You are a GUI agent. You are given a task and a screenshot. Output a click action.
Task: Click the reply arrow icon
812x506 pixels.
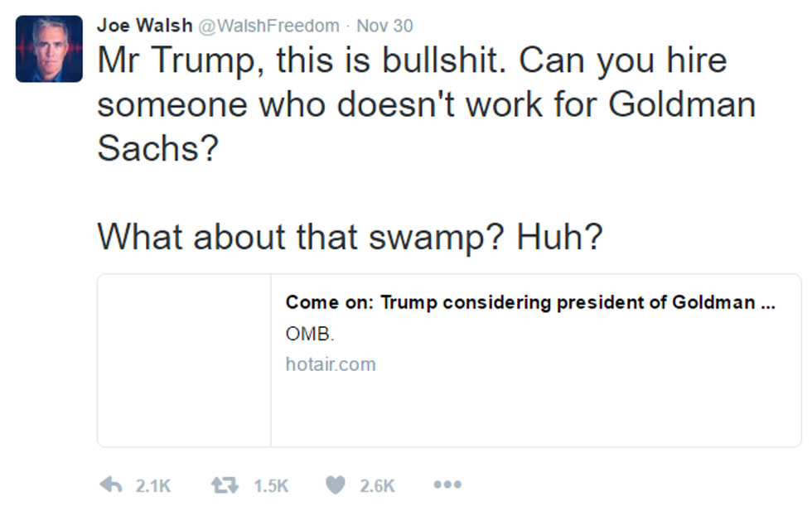coord(111,485)
